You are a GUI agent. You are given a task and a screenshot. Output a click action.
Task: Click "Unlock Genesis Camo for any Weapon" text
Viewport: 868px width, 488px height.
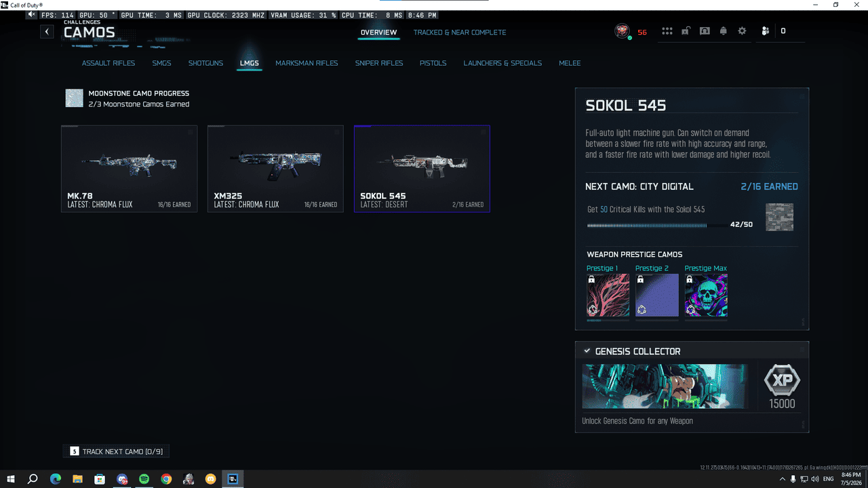pos(637,421)
